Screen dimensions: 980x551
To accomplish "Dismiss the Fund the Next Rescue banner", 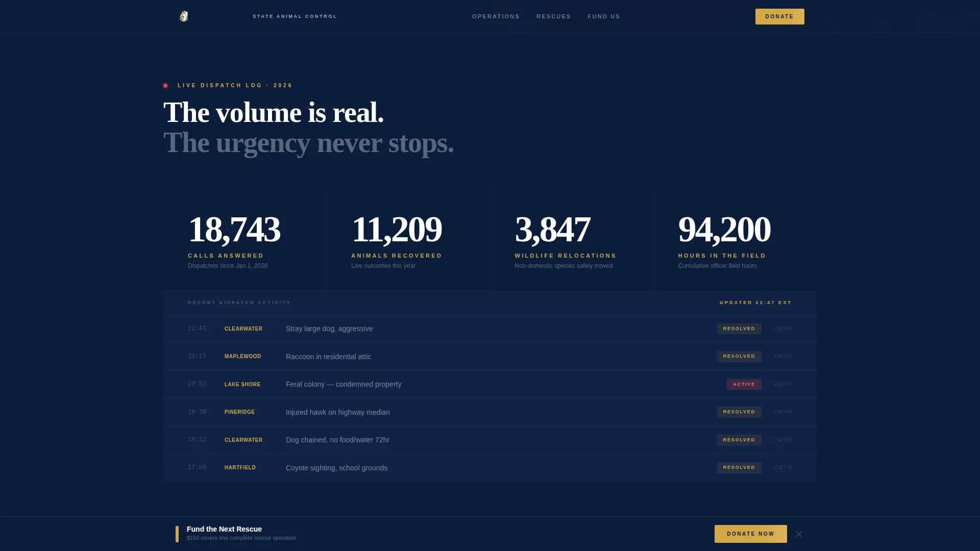I will [799, 534].
